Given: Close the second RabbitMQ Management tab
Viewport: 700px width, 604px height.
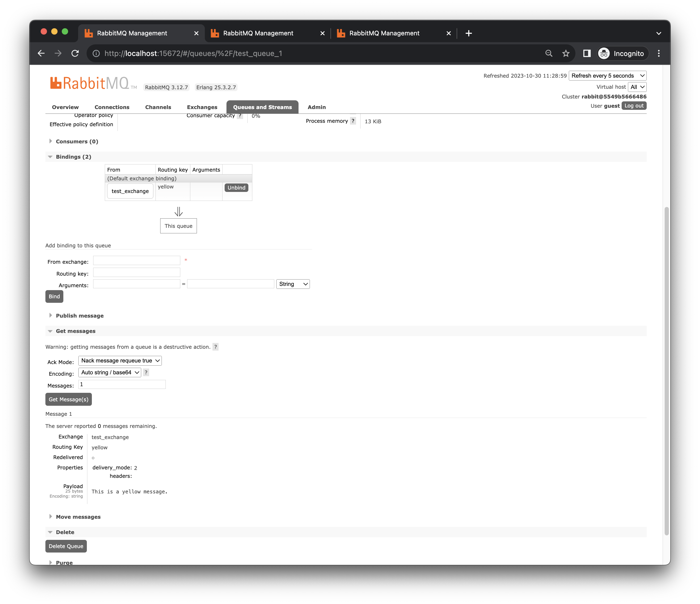Looking at the screenshot, I should point(322,33).
